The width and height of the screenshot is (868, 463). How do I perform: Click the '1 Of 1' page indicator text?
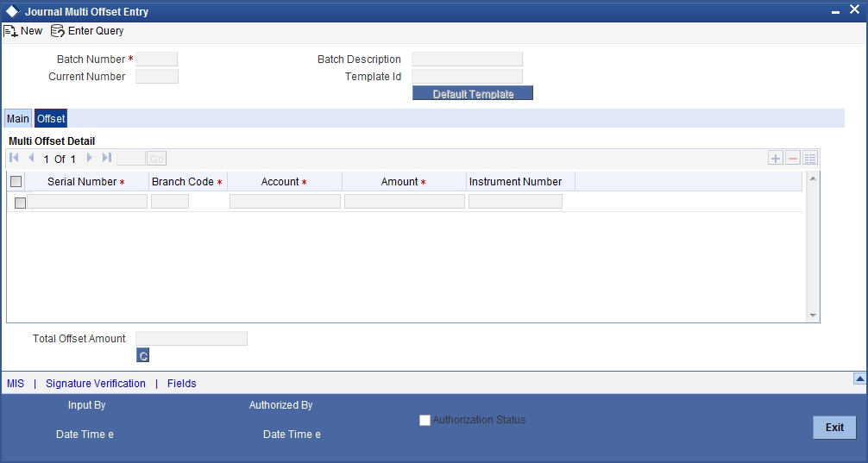(x=60, y=160)
